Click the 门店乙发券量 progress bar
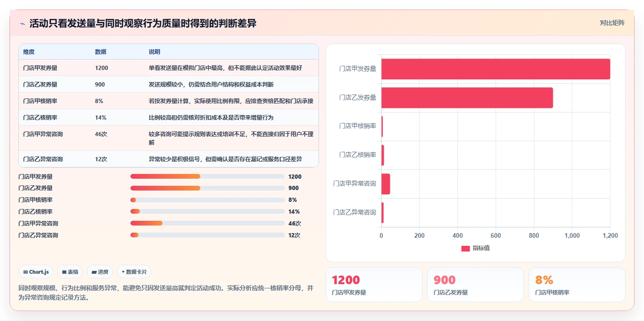This screenshot has width=644, height=321. tap(207, 188)
